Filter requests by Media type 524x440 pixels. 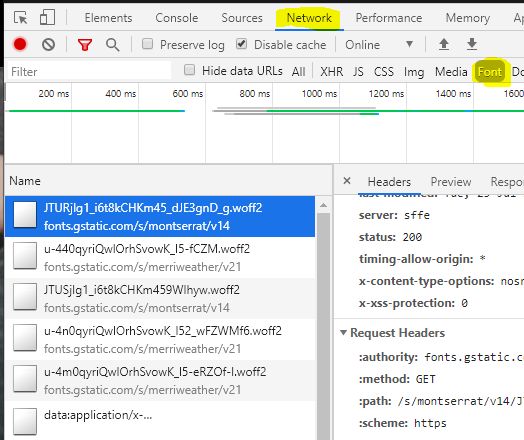(x=451, y=71)
